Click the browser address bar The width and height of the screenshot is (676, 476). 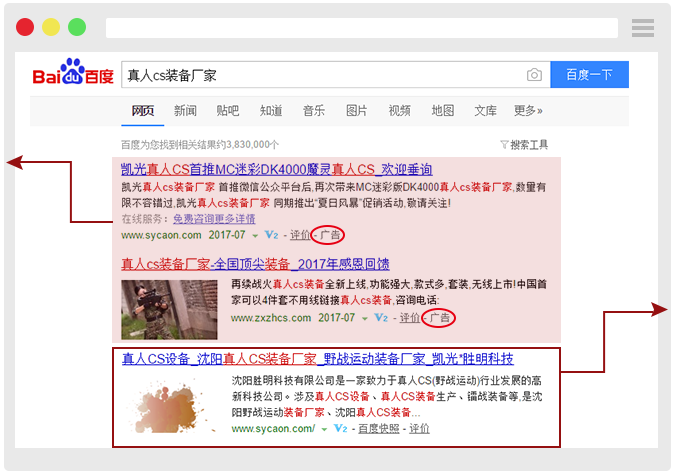[362, 28]
